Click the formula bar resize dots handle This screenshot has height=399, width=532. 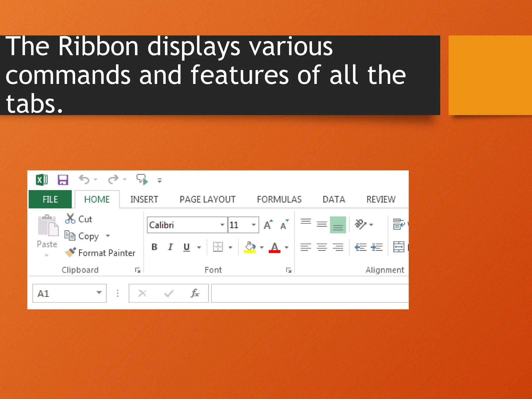[x=118, y=293]
